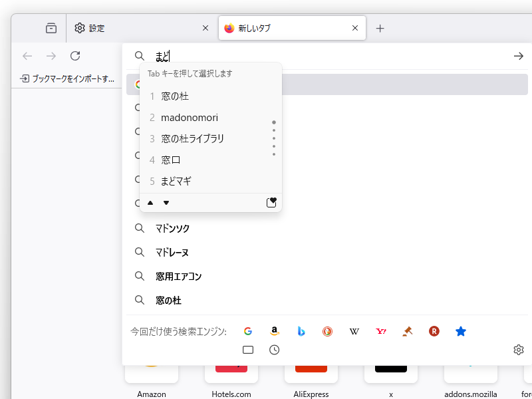Open search settings with the gear icon
The image size is (532, 399).
pyautogui.click(x=519, y=349)
